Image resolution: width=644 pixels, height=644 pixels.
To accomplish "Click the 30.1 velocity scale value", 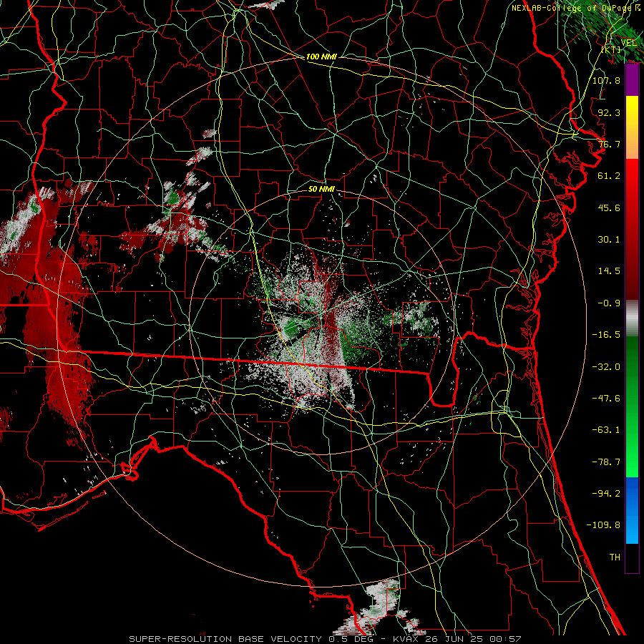I will pos(609,240).
